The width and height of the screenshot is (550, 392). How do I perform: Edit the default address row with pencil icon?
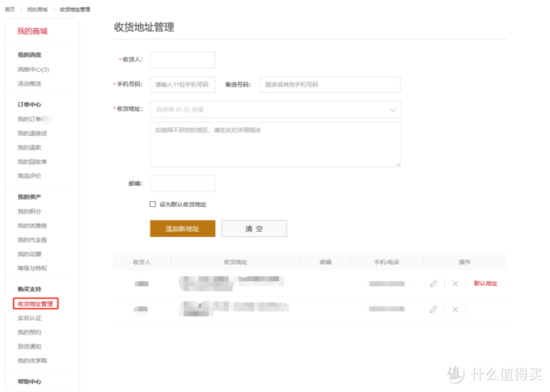(x=434, y=284)
